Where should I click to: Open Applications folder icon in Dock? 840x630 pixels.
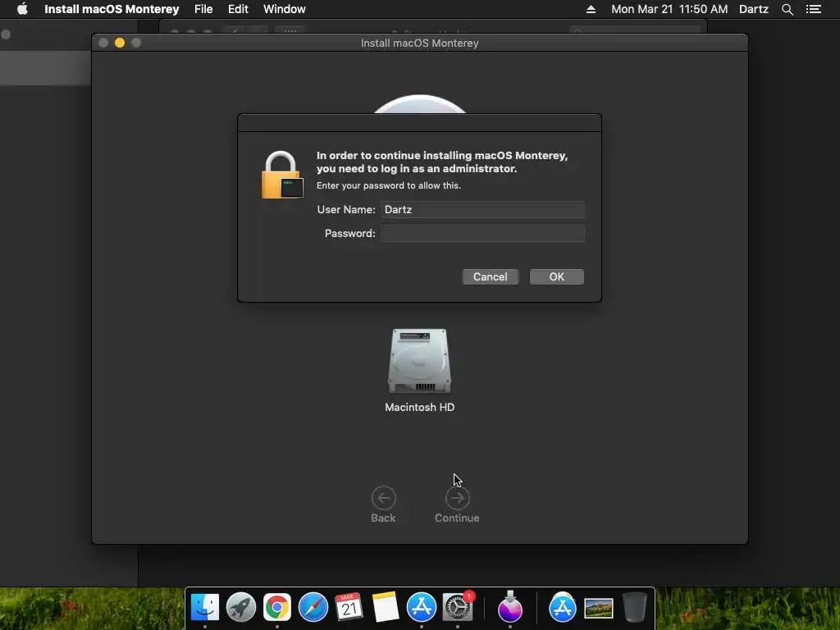(x=562, y=608)
